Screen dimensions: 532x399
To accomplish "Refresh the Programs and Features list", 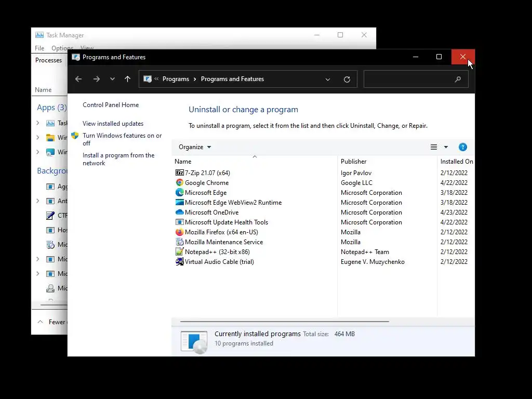I will [347, 79].
